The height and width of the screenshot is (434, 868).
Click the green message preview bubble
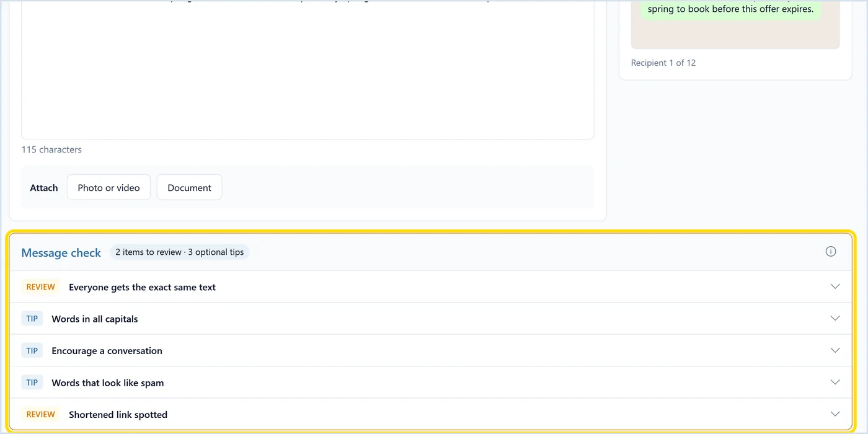730,9
